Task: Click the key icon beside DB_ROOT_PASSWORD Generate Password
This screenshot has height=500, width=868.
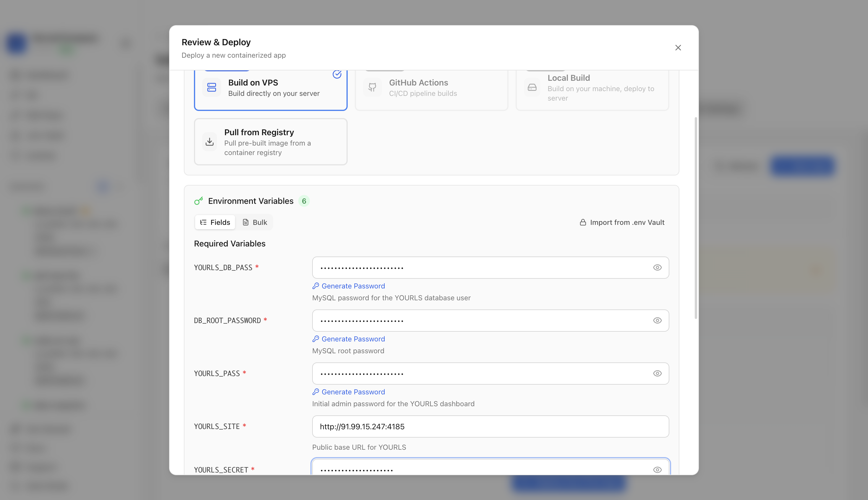Action: [x=316, y=339]
